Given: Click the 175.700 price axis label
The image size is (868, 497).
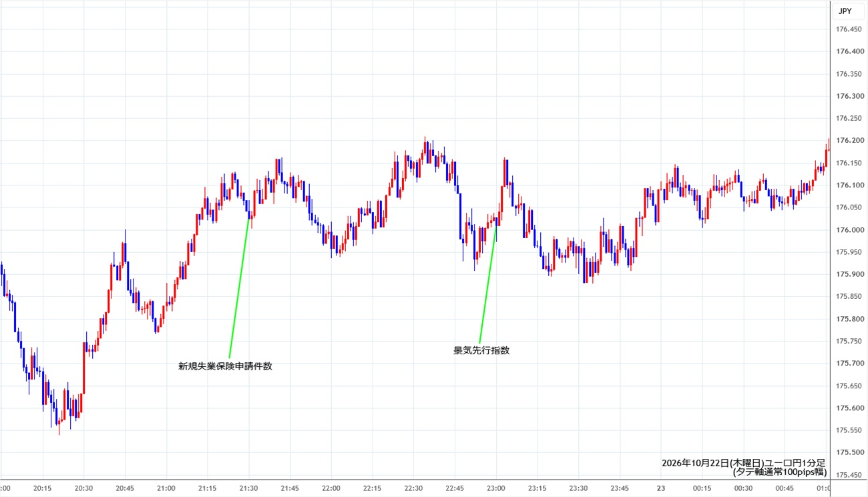Looking at the screenshot, I should click(x=849, y=364).
